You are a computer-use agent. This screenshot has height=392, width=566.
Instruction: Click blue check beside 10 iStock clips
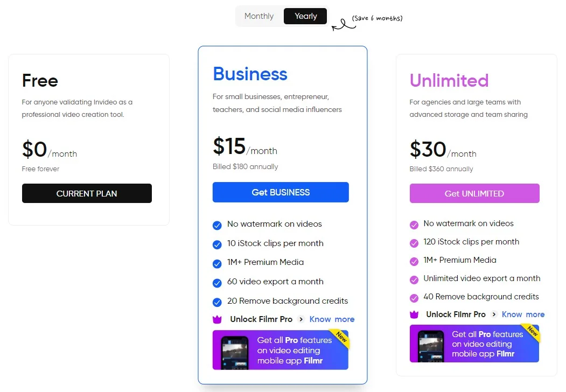pos(217,244)
